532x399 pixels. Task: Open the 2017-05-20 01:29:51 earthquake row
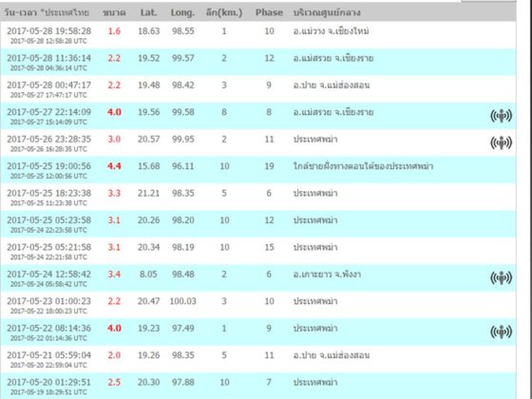tap(258, 386)
